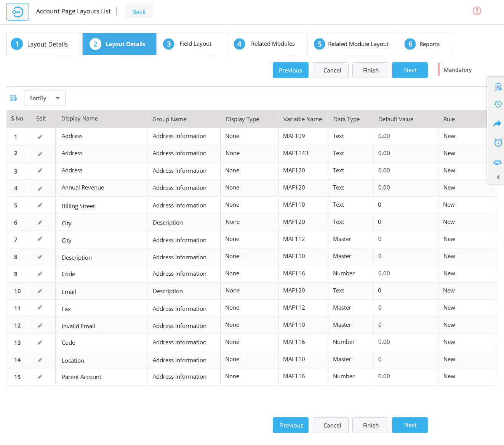Viewport: 504px width, 445px height.
Task: Click the share arrow sidebar icon
Action: point(498,124)
